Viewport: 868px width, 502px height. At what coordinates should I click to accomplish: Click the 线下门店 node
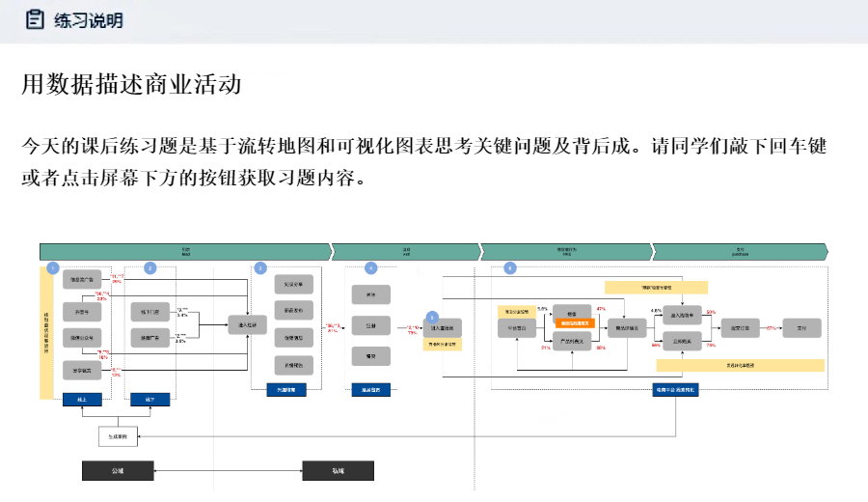point(149,311)
